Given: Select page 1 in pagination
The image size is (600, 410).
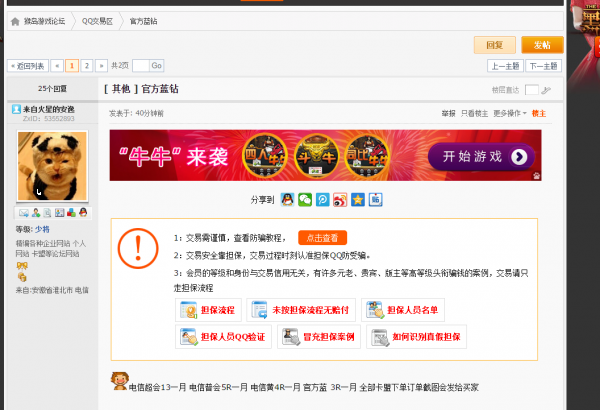Looking at the screenshot, I should pyautogui.click(x=72, y=66).
